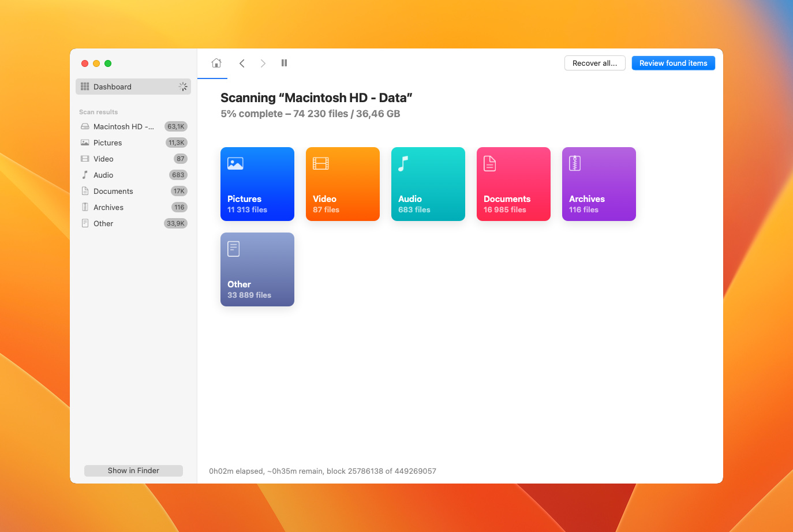Open the purple Archives tile
793x532 pixels.
tap(599, 184)
